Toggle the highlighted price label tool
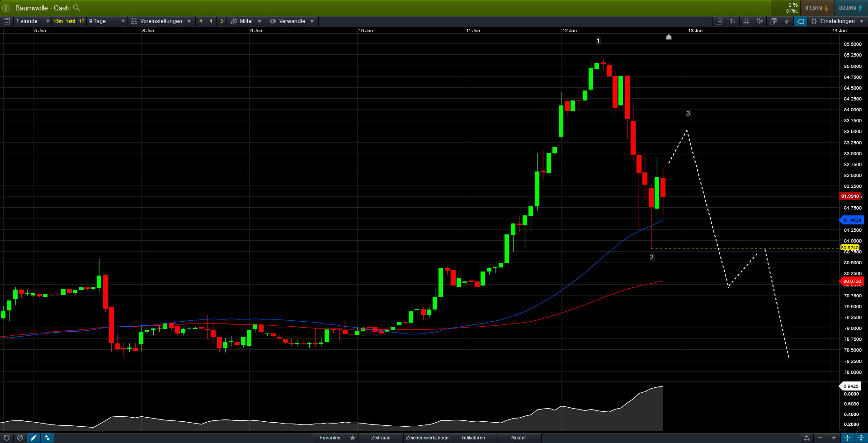Screen dimensions: 868x443 click(x=800, y=21)
